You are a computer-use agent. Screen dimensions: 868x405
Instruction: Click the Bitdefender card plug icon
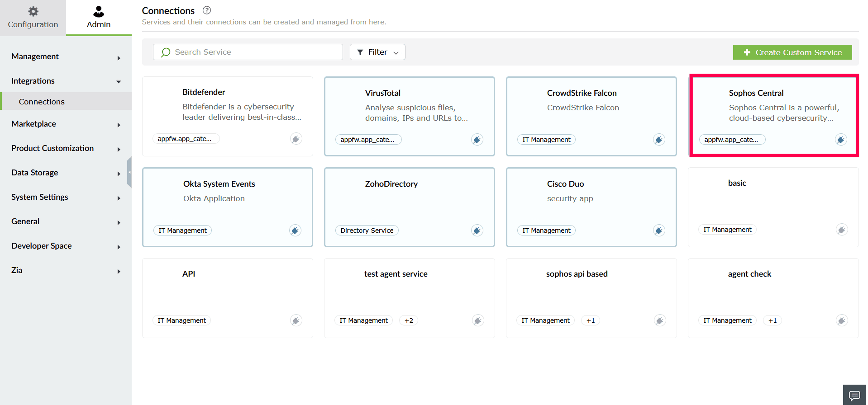tap(296, 139)
